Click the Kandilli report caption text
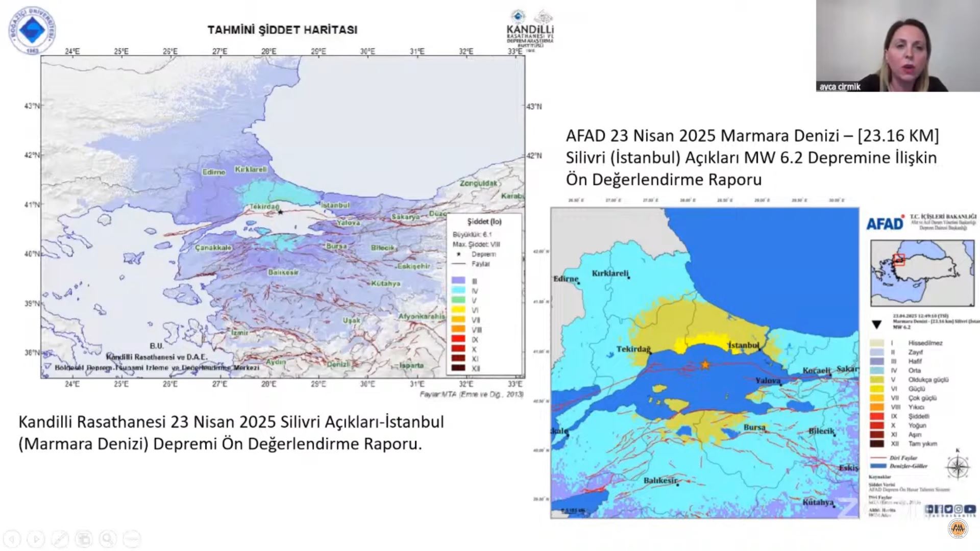Image resolution: width=980 pixels, height=551 pixels. coord(231,433)
